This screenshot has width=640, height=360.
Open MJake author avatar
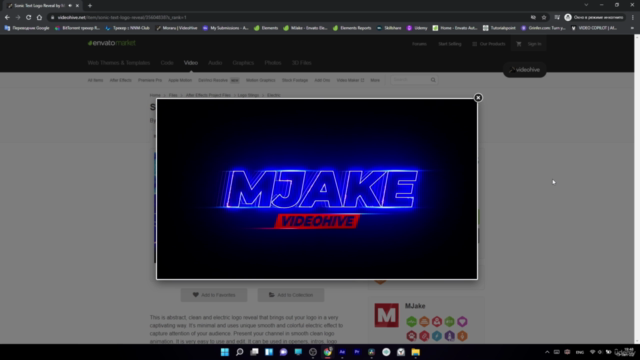pyautogui.click(x=387, y=315)
